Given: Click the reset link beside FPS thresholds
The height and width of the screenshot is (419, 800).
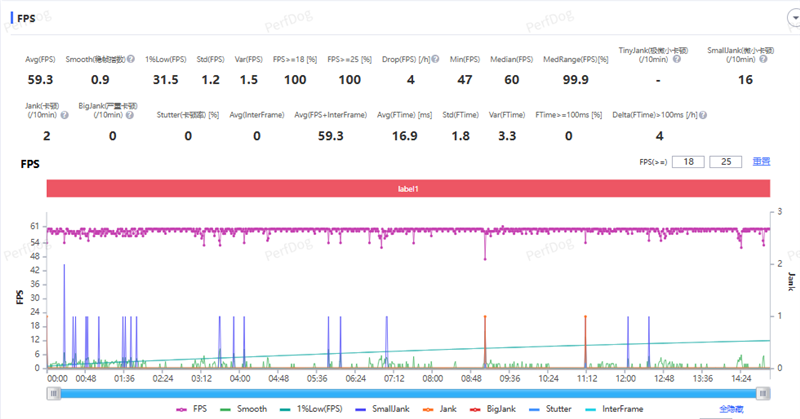Looking at the screenshot, I should click(760, 161).
